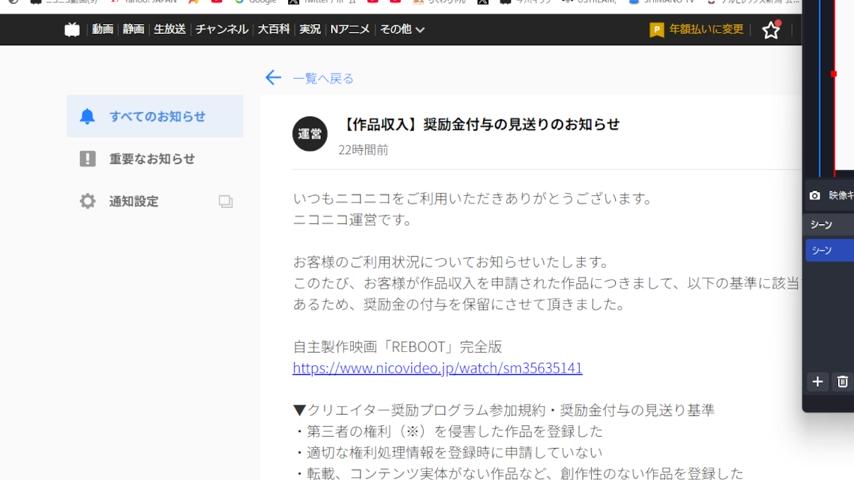Click the premium P badge icon
This screenshot has height=480, width=854.
(x=656, y=29)
